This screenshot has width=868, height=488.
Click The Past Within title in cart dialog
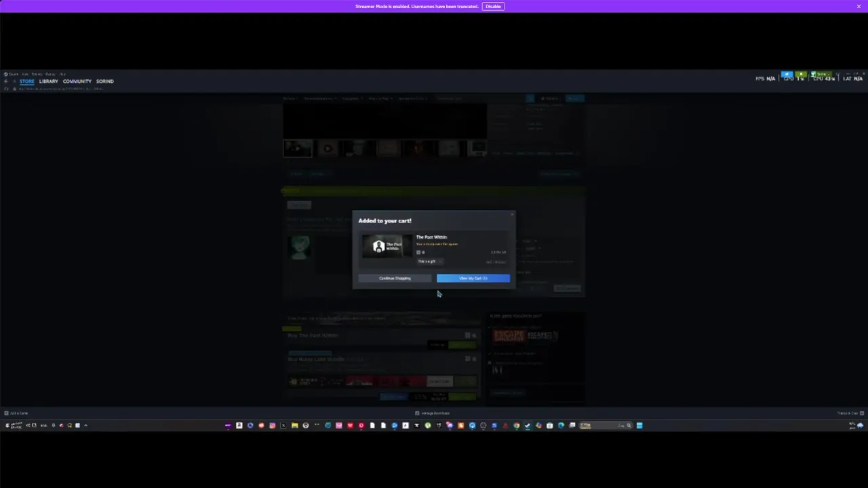click(x=431, y=237)
